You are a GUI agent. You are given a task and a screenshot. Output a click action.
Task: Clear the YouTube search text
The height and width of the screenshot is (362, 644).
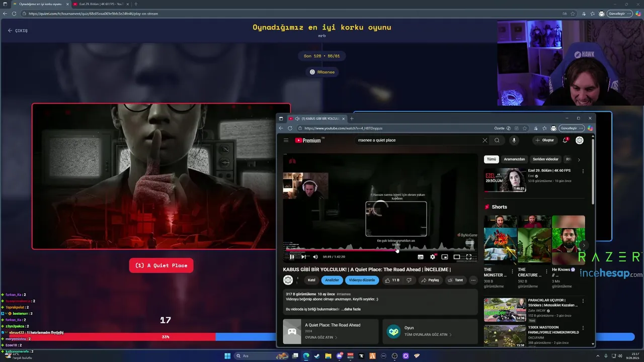[485, 140]
